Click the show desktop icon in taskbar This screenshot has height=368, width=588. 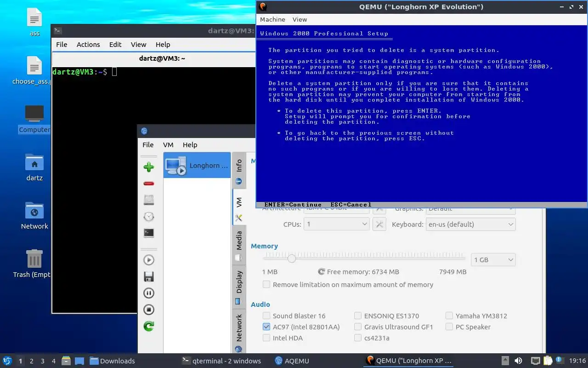coord(79,361)
